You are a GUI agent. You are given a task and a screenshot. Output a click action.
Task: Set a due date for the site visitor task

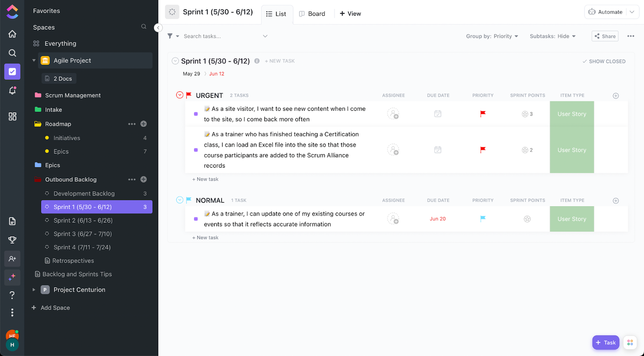point(438,114)
